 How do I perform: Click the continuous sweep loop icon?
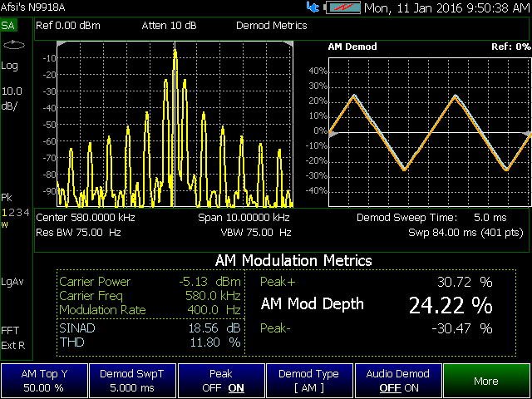tap(14, 45)
